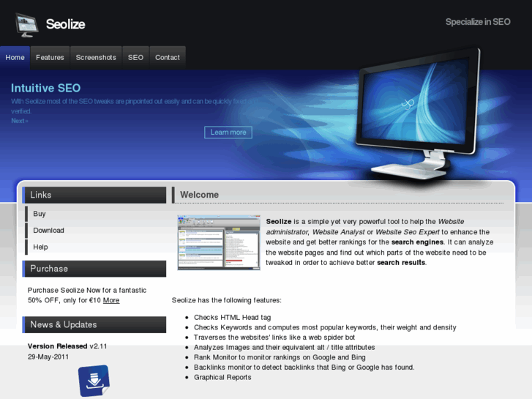Click the Checks Keywords feature item
The width and height of the screenshot is (532, 399).
pyautogui.click(x=325, y=327)
